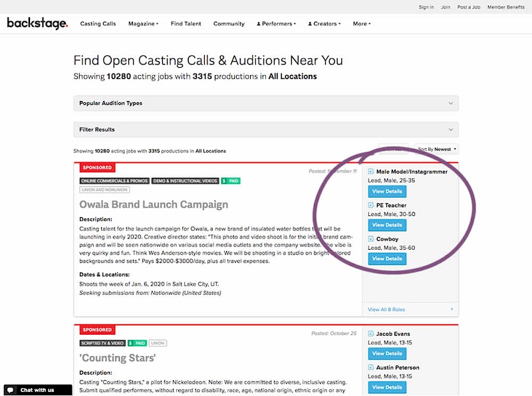The height and width of the screenshot is (396, 532).
Task: Open the Owala Brand Launch Campaign listing
Action: [x=154, y=205]
